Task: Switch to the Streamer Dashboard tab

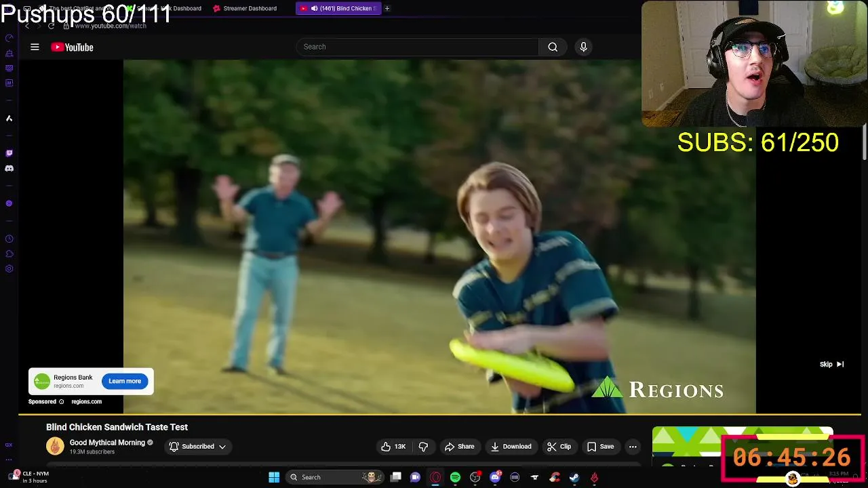Action: click(x=245, y=8)
